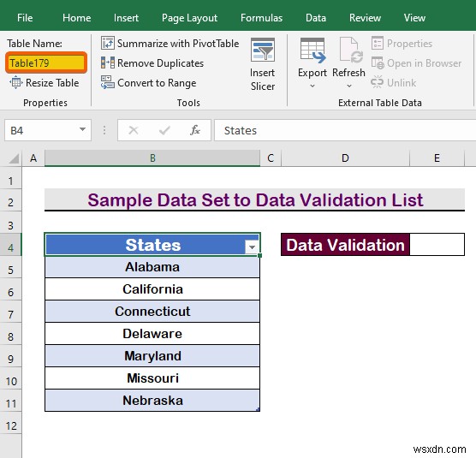The width and height of the screenshot is (476, 458).
Task: Click the Export table icon
Action: point(312,51)
